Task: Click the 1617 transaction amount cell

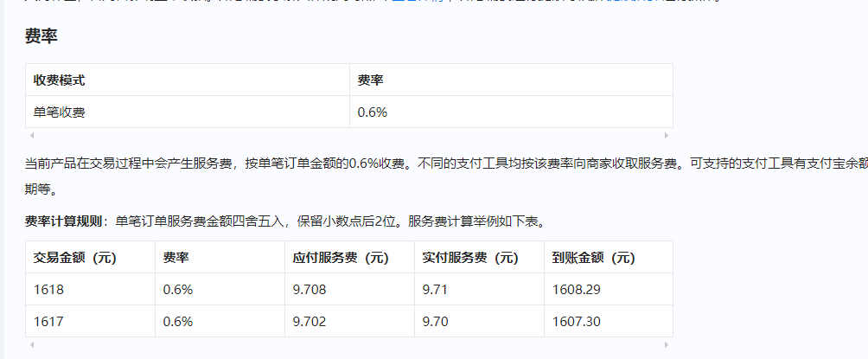Action: click(x=48, y=321)
